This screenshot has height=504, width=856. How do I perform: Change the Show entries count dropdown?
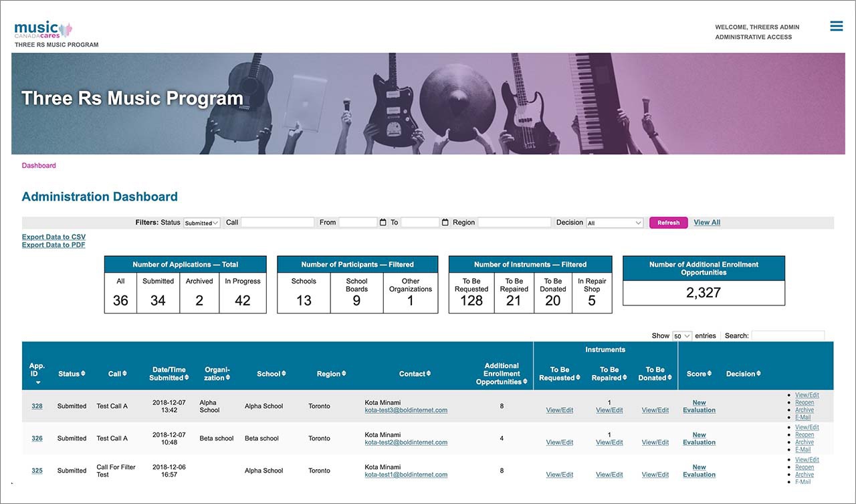pos(682,336)
